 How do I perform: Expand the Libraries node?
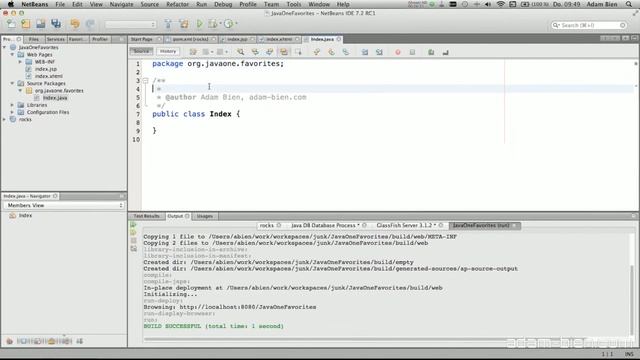point(12,105)
